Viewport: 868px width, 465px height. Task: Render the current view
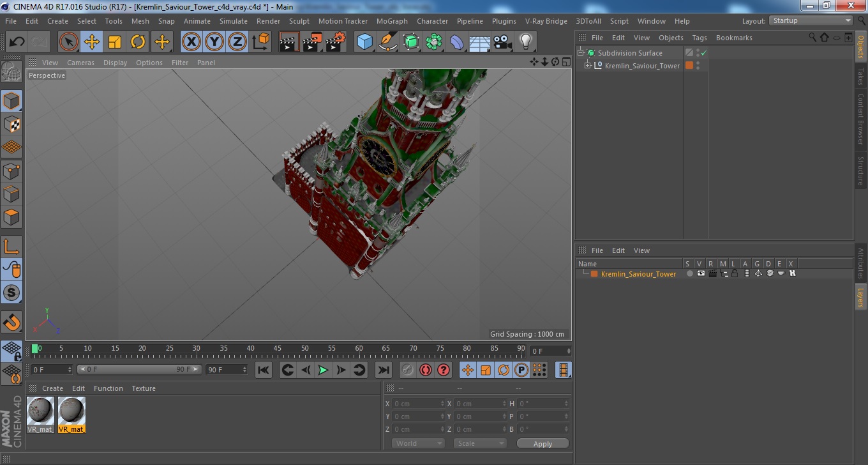pyautogui.click(x=290, y=42)
